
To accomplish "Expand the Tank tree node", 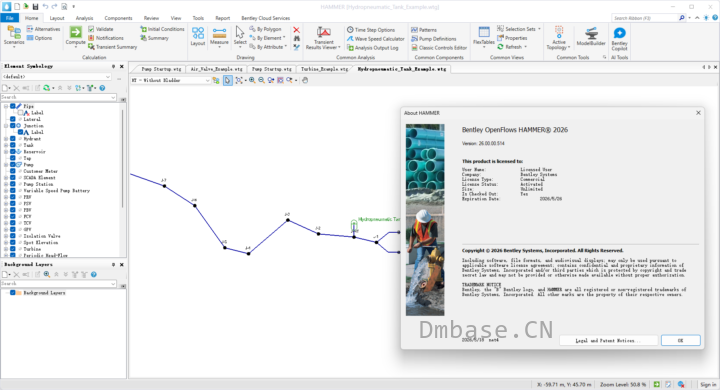I will tap(6, 145).
